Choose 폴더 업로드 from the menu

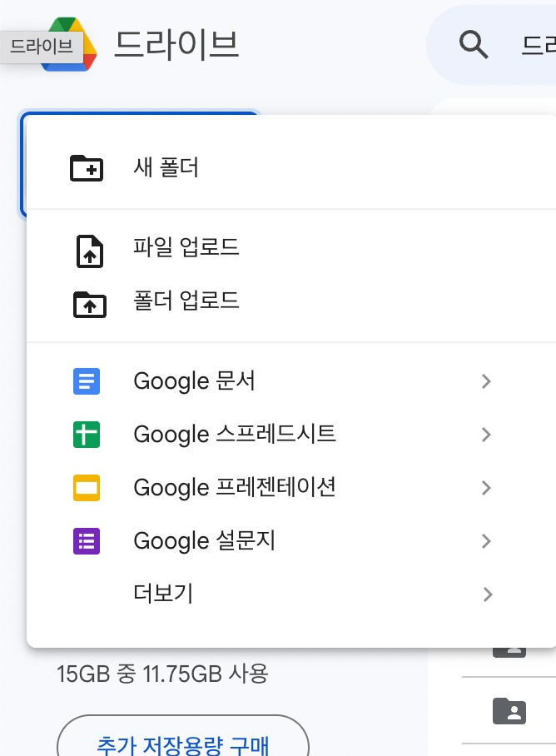coord(186,301)
